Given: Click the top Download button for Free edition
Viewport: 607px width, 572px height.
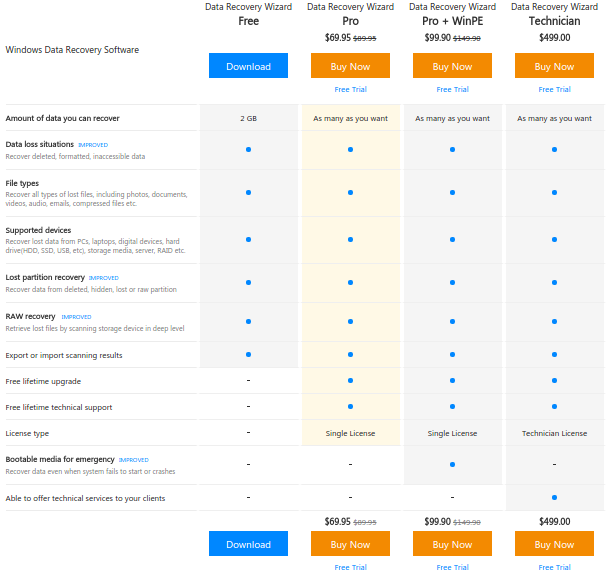Looking at the screenshot, I should (x=248, y=65).
